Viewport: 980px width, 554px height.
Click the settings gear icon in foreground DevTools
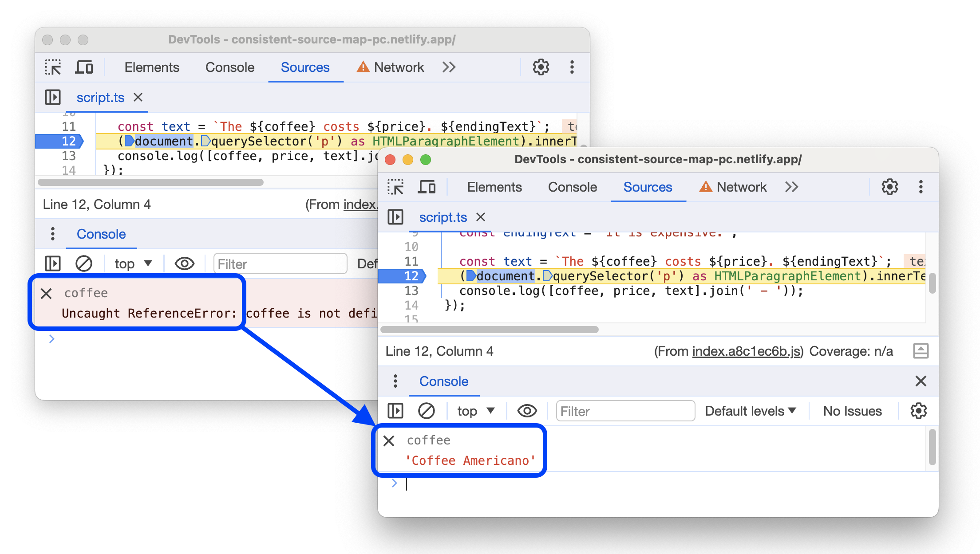click(890, 187)
